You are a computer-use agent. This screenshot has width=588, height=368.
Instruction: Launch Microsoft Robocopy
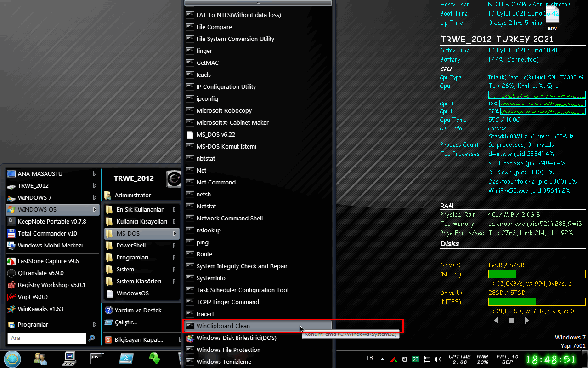[258, 110]
